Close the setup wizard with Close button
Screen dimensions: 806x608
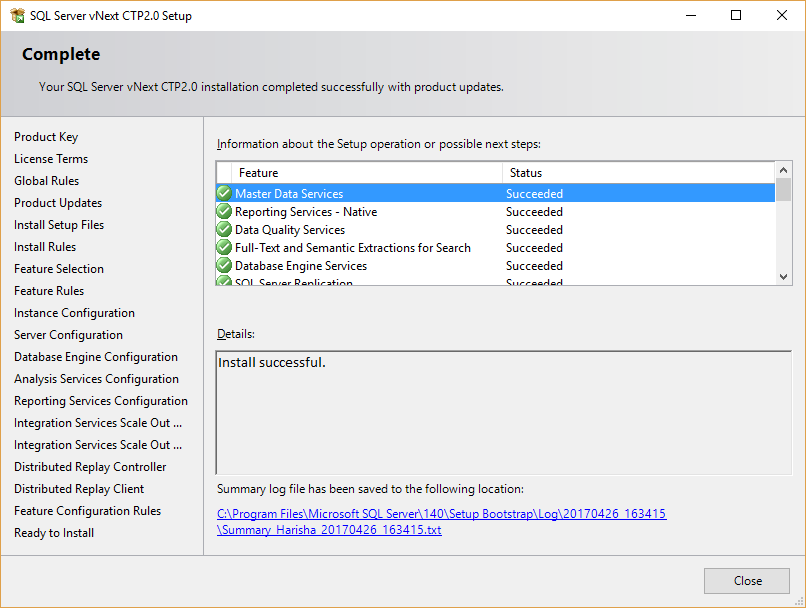click(746, 581)
